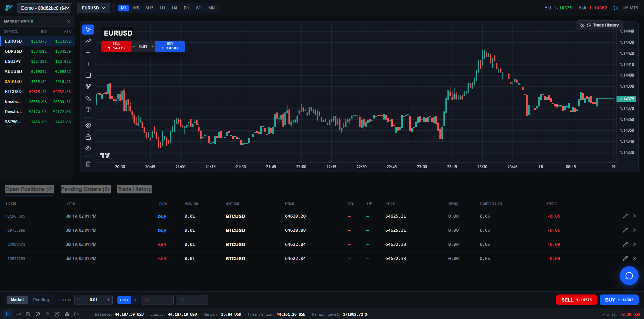This screenshot has height=319, width=644.
Task: Open the MT5 link
Action: [x=631, y=8]
